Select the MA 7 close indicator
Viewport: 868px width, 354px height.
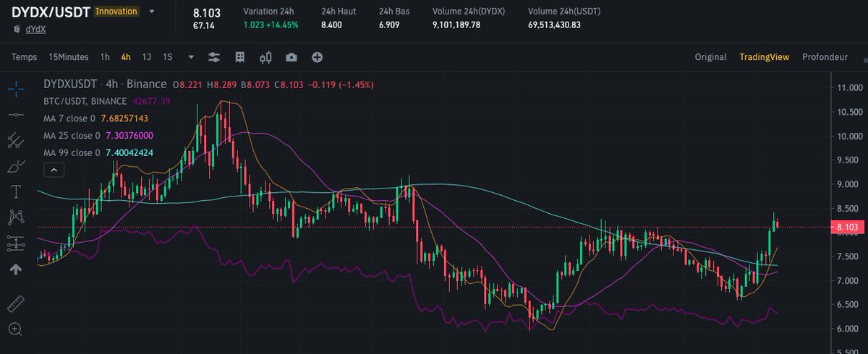point(69,118)
